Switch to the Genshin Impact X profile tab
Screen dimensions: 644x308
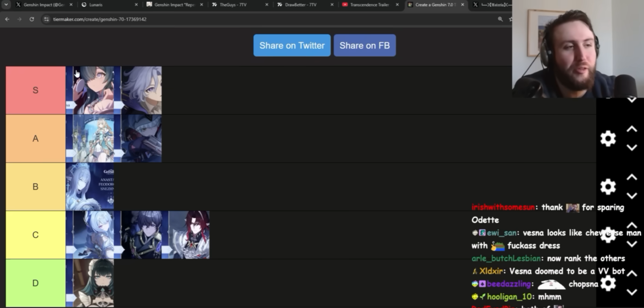(44, 5)
